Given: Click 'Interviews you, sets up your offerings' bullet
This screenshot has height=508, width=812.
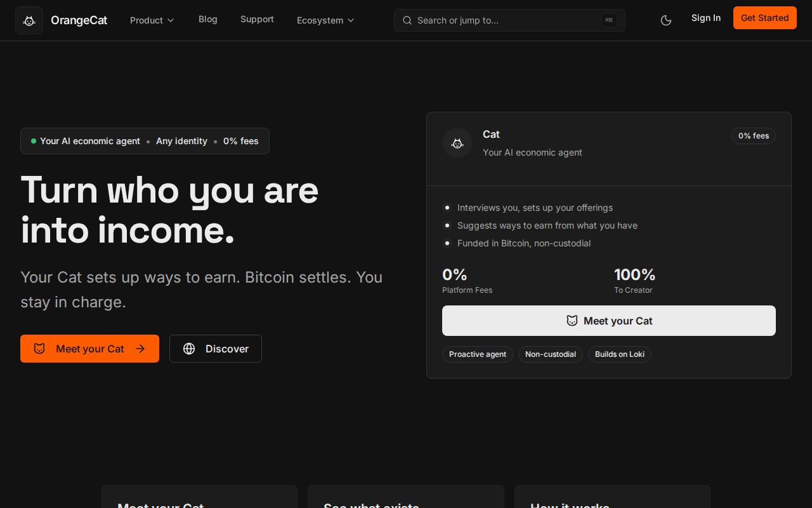Looking at the screenshot, I should [535, 208].
